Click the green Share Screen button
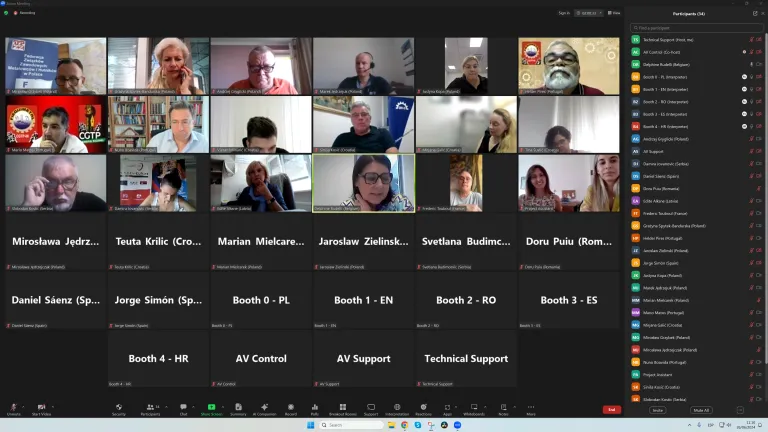Image resolution: width=768 pixels, height=432 pixels. point(212,409)
